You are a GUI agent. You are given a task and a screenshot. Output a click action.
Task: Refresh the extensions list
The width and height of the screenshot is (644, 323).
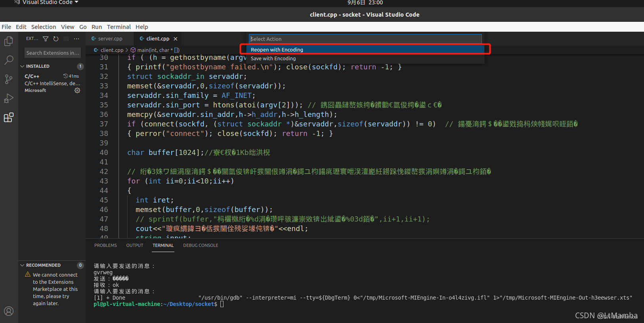tap(56, 39)
